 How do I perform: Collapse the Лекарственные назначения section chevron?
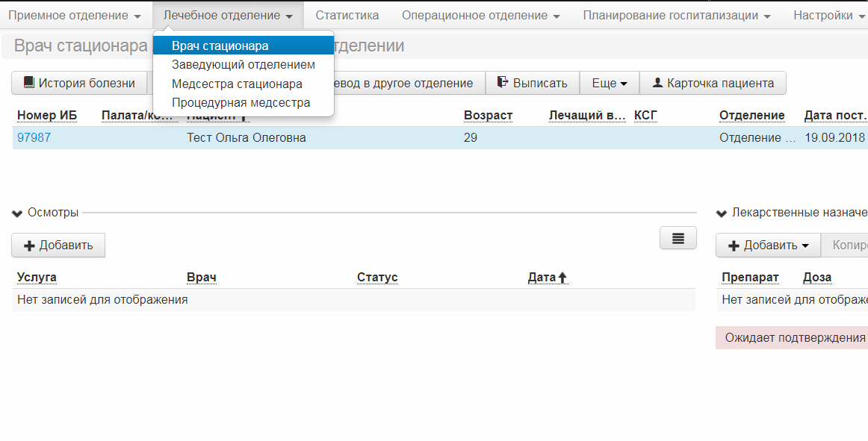722,213
